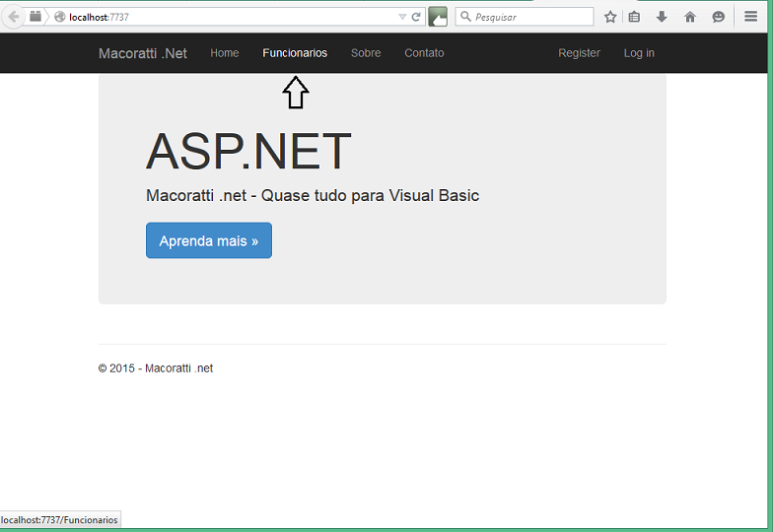Click the Register link
Screen dimensions: 773x532
[x=580, y=53]
